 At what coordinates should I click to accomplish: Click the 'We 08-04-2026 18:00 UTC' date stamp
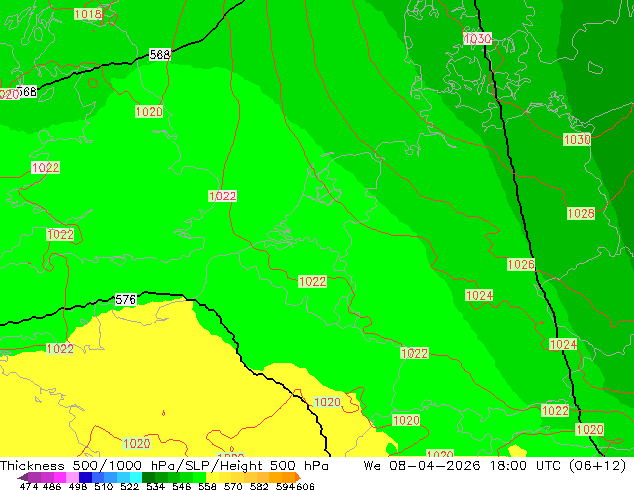462,466
